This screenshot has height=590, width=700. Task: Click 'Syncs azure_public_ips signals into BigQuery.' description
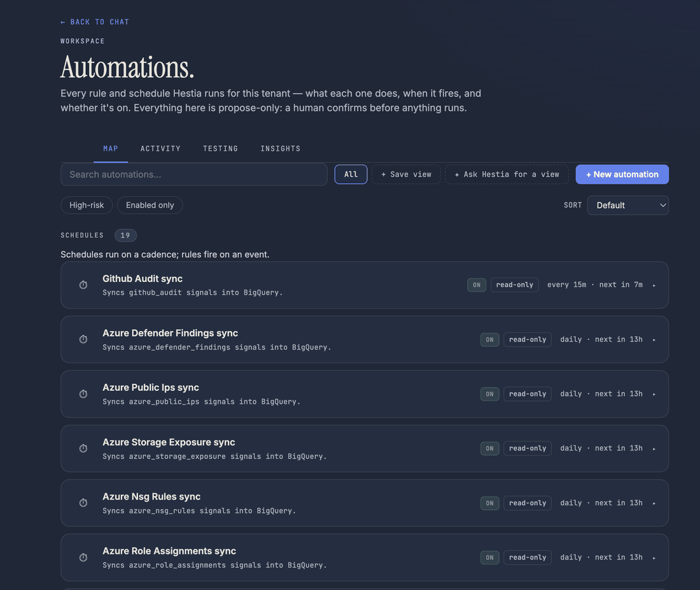click(201, 402)
